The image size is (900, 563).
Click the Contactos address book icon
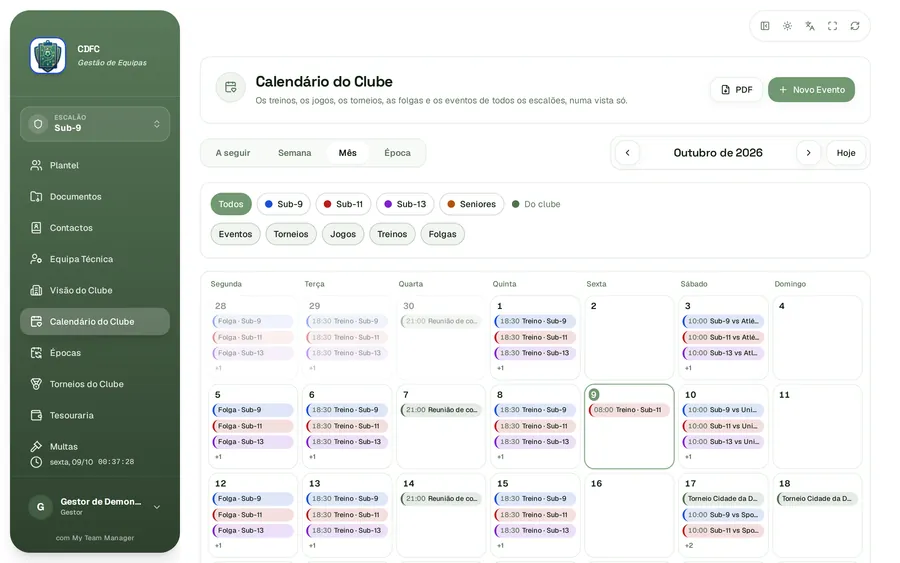[x=36, y=228]
